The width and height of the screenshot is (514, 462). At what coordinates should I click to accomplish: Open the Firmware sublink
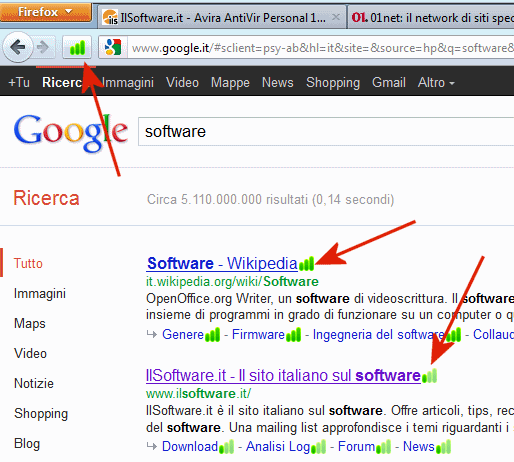258,334
